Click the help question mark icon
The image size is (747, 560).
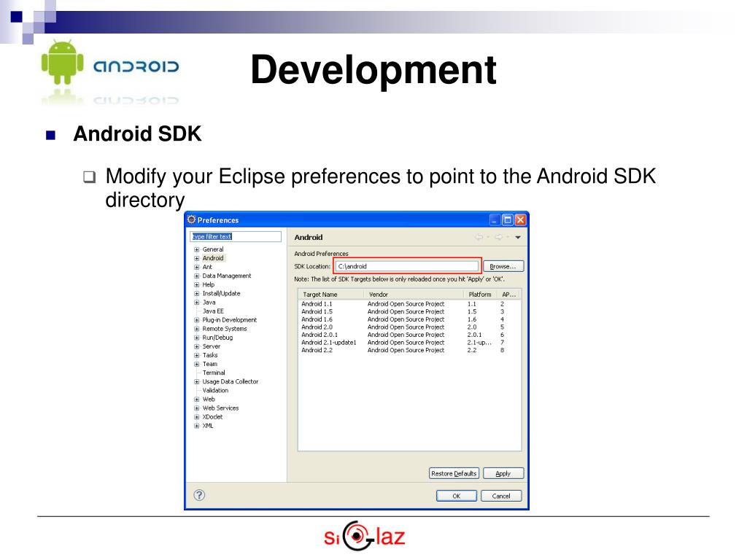pos(200,495)
